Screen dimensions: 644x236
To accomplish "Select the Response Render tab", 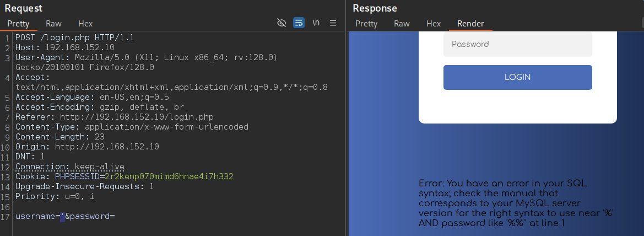I will click(470, 24).
